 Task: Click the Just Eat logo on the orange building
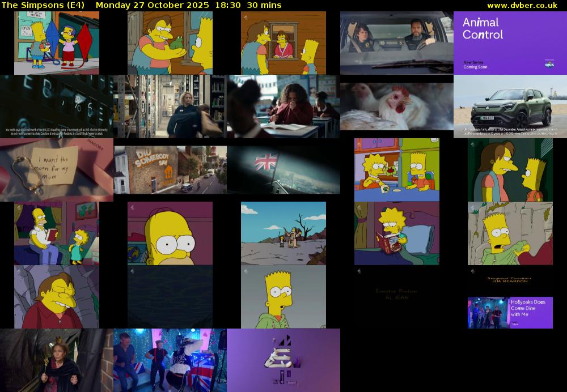pos(168,173)
